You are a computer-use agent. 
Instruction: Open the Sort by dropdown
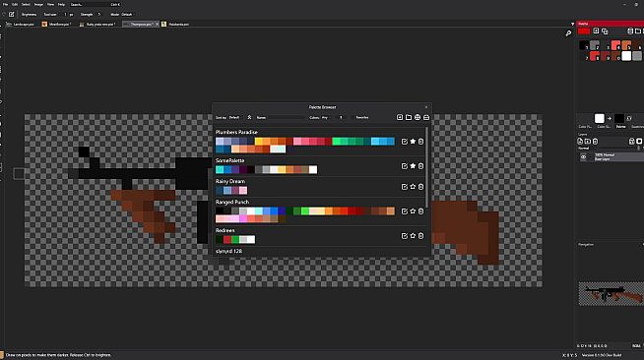tap(235, 117)
